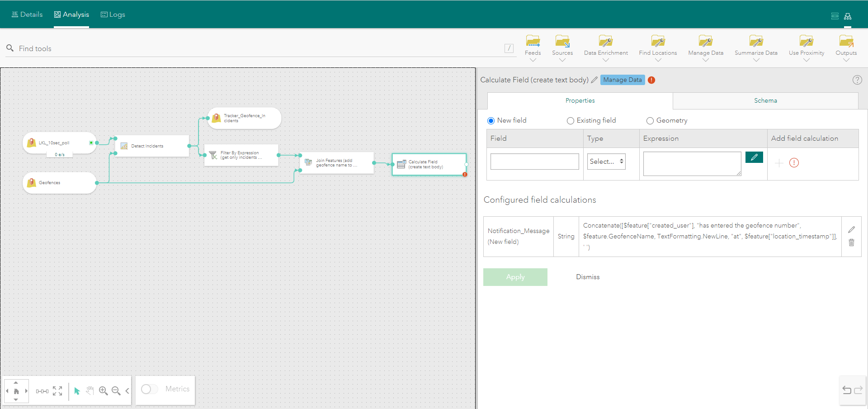The image size is (868, 409).
Task: Choose the Existing field option
Action: tap(570, 120)
